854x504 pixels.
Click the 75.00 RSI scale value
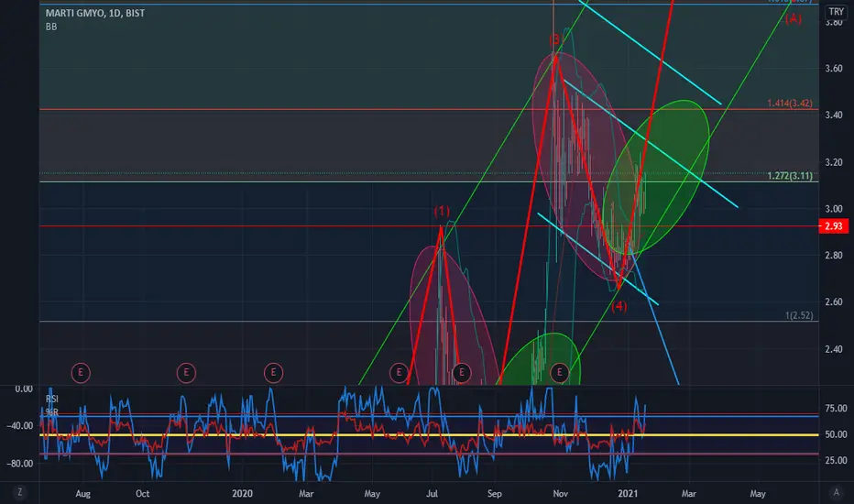836,408
